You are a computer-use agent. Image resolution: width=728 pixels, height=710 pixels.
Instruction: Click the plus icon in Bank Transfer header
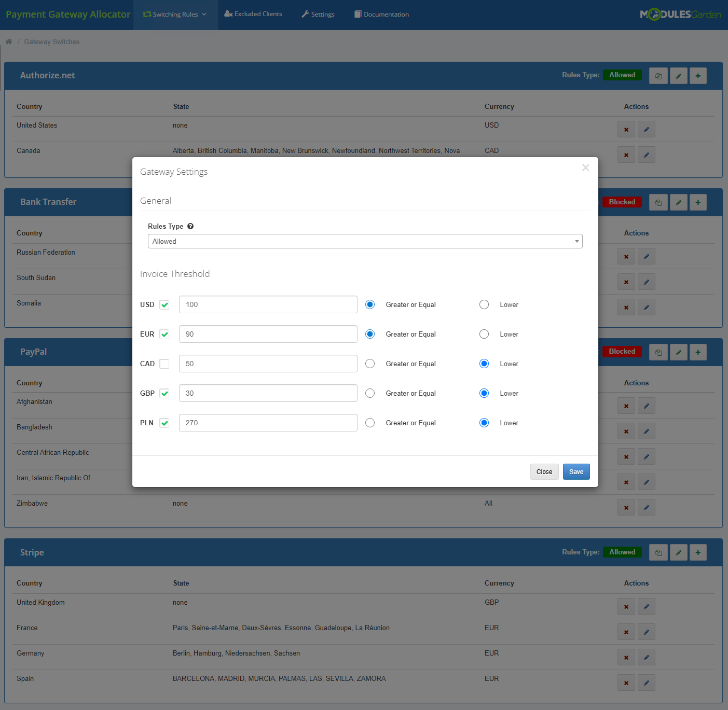tap(698, 202)
